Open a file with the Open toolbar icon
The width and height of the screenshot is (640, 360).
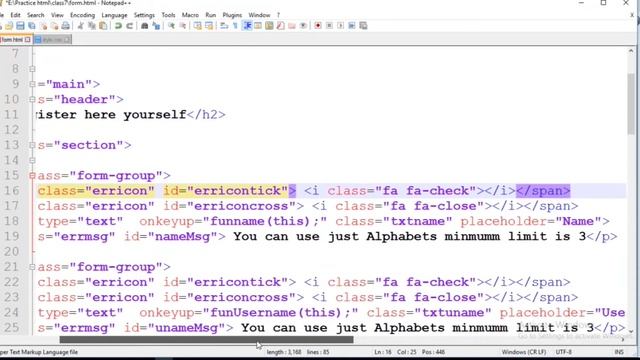pyautogui.click(x=9, y=26)
